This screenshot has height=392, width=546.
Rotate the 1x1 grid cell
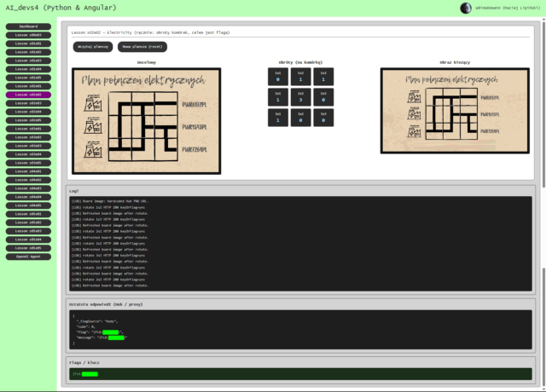[x=277, y=77]
